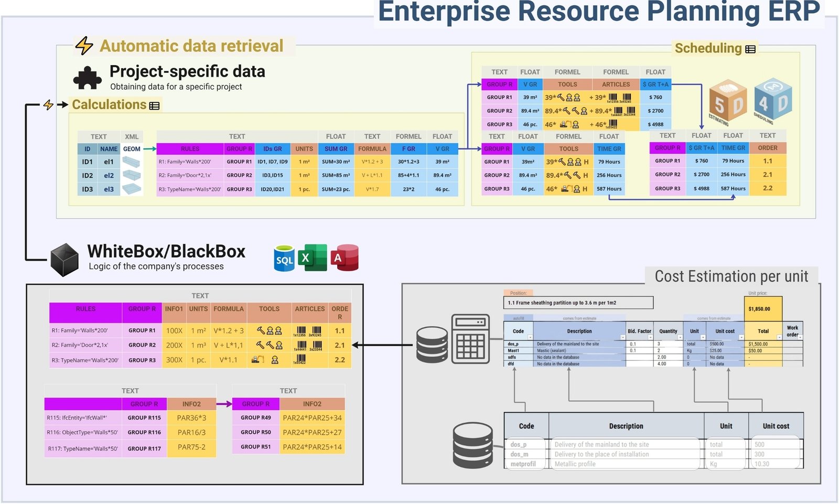Click the blue 4D Scheduling cube icon
Viewport: 839px width, 504px height.
point(772,100)
